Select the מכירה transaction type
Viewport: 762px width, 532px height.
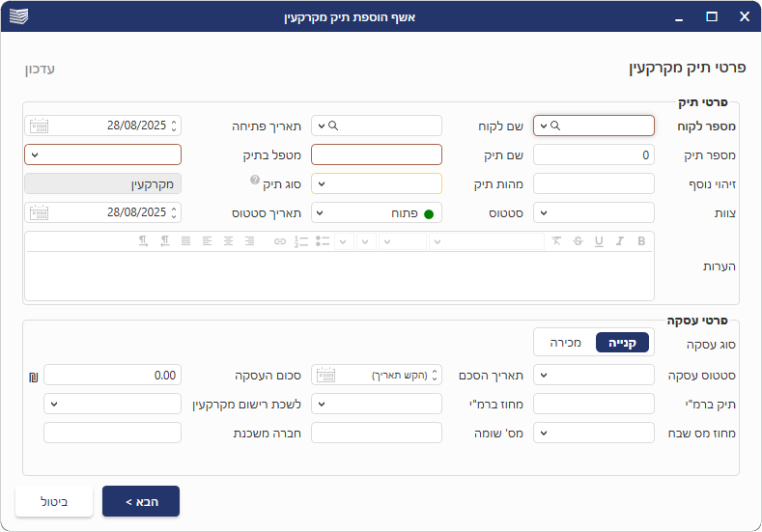click(x=565, y=342)
